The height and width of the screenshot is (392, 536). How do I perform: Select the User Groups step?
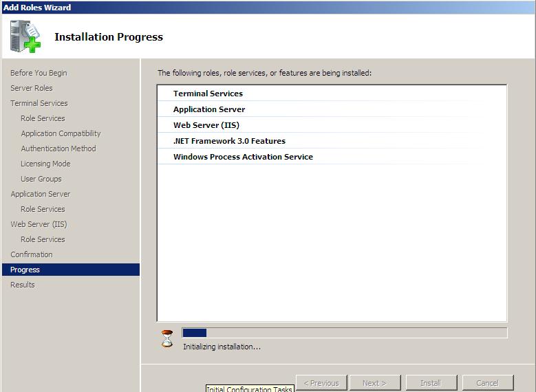click(41, 178)
